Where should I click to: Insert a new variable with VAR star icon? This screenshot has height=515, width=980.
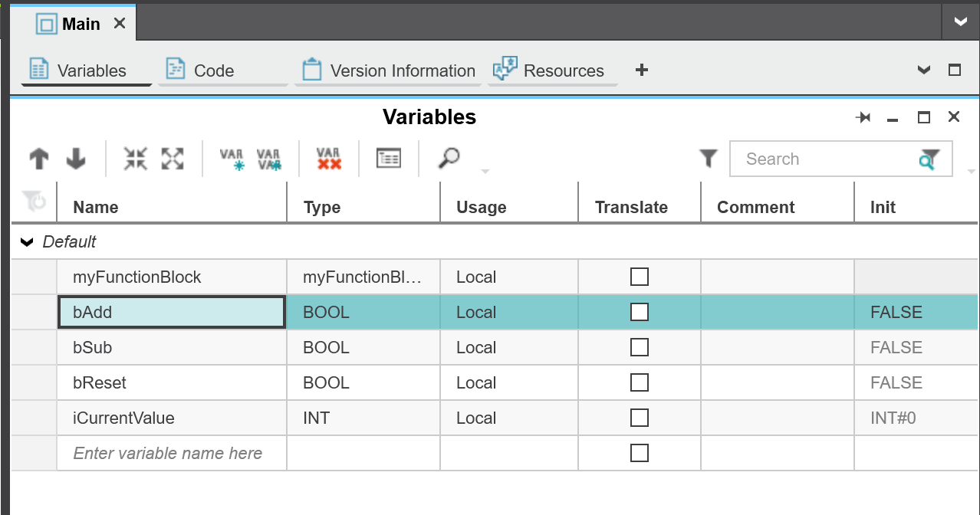[232, 159]
